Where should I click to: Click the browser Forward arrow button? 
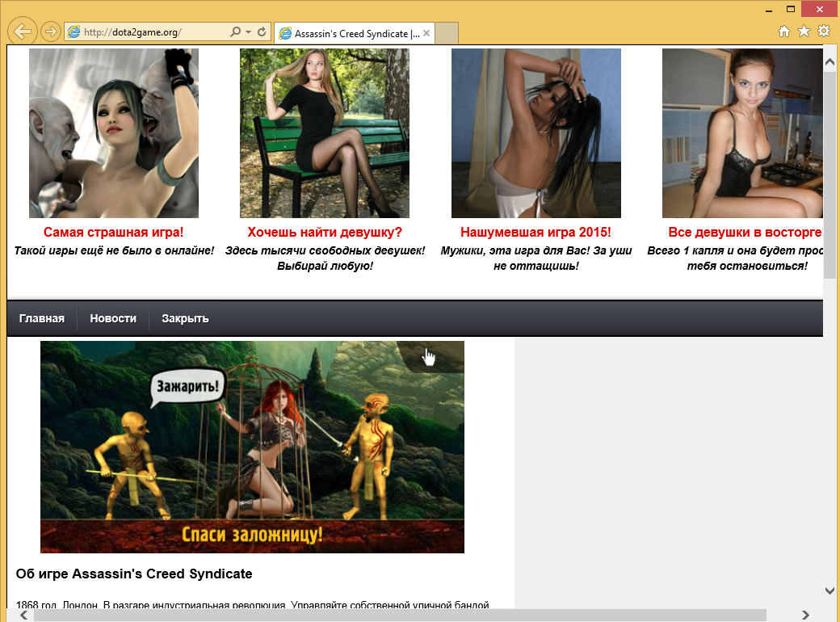click(50, 32)
